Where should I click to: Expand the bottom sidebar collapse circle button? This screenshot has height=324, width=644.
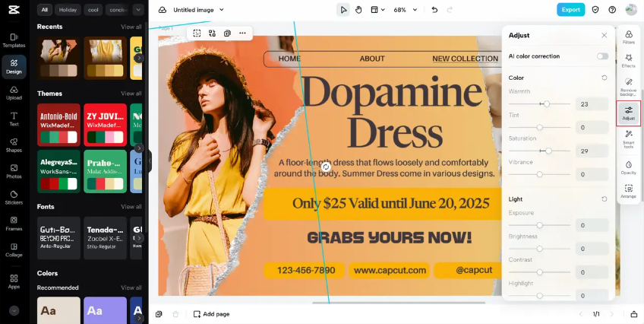tap(14, 311)
